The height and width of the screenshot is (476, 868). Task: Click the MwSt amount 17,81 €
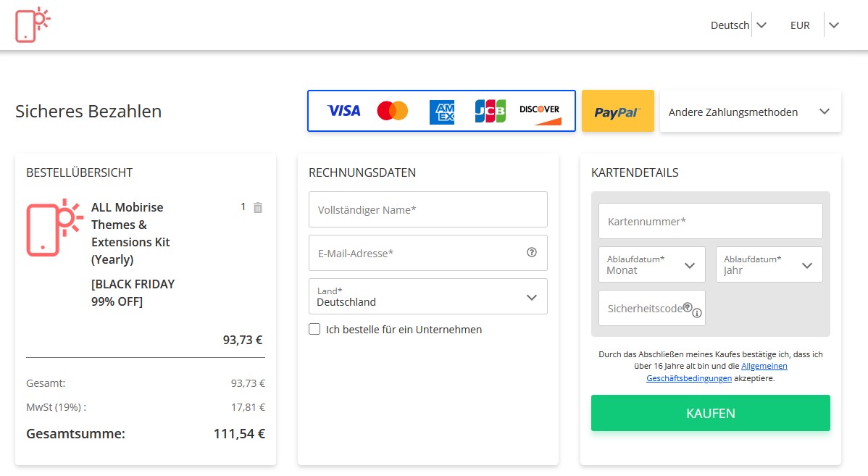248,407
